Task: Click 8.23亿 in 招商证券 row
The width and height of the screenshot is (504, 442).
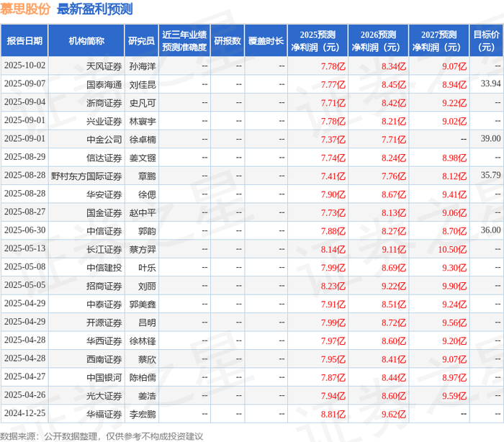Action: tap(333, 287)
